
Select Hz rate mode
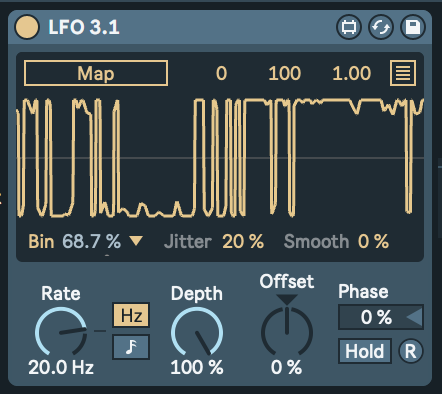tap(131, 315)
